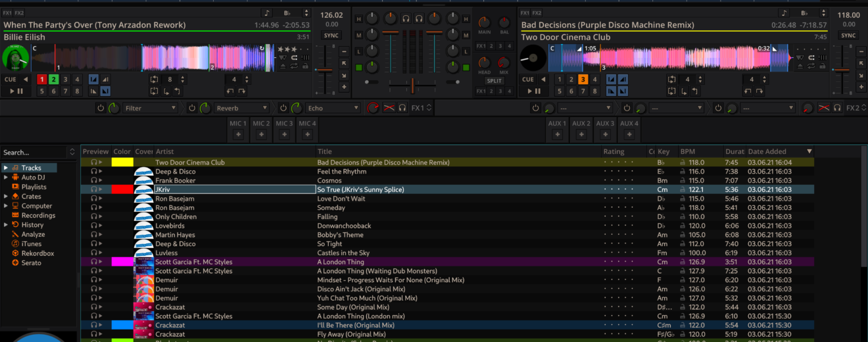Expand the Crates tree item

pos(6,197)
